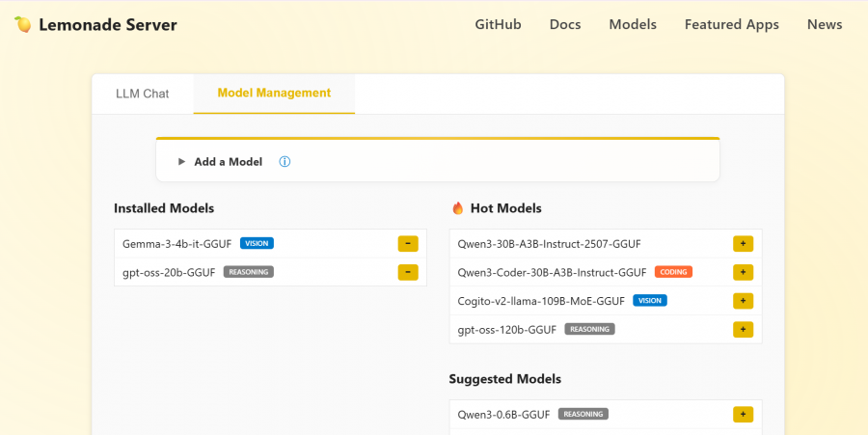Add the gpt-oss-120b-GGUF model
The width and height of the screenshot is (868, 435).
point(743,330)
